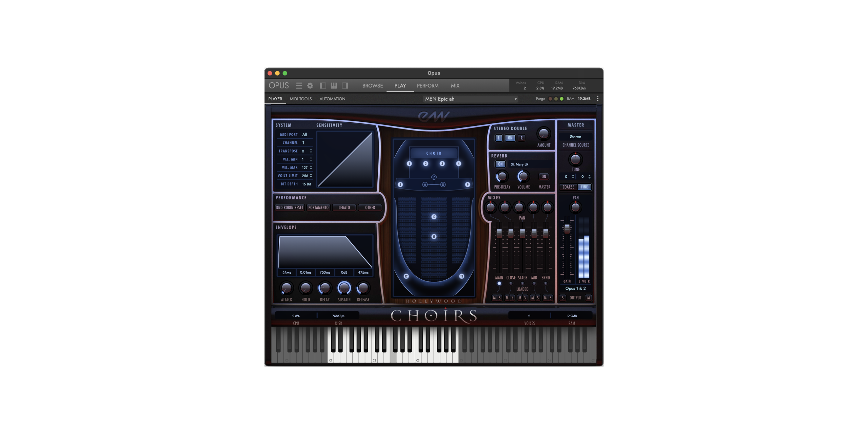Toggle the piano keyboard view icon
This screenshot has width=868, height=434.
(x=334, y=86)
